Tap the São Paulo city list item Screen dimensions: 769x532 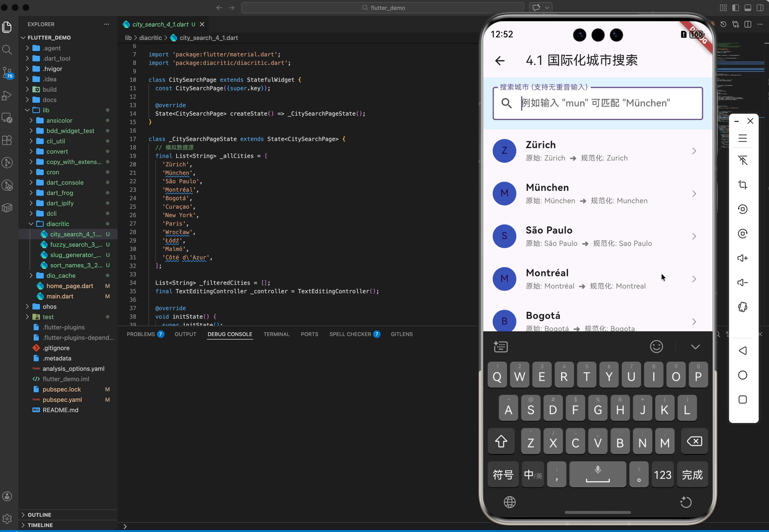point(598,236)
